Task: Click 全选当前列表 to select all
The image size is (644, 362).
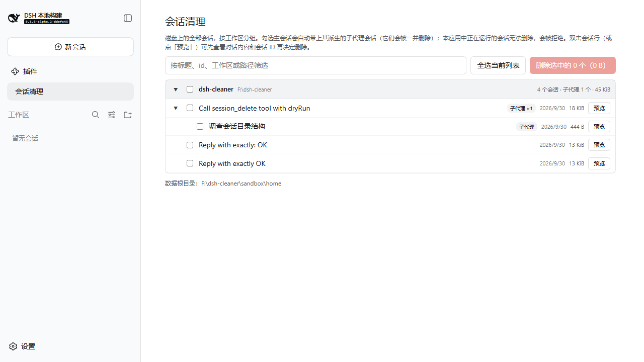Action: (498, 65)
